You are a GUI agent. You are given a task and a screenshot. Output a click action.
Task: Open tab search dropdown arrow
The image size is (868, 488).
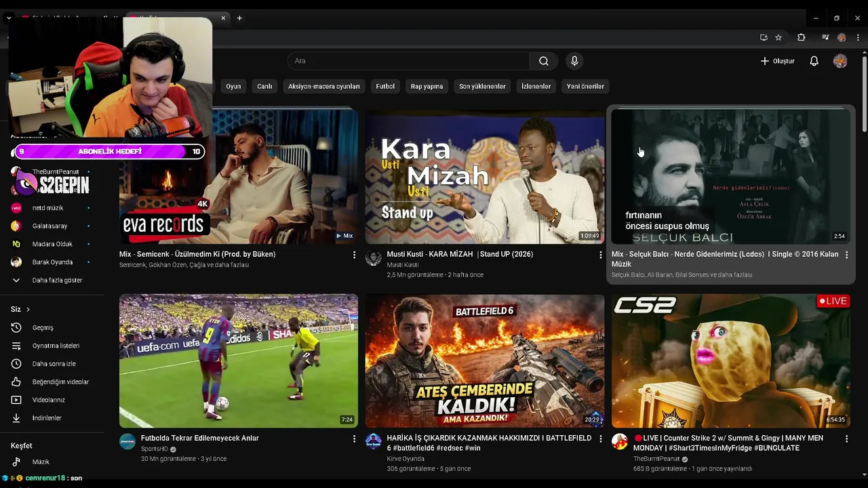coord(9,18)
